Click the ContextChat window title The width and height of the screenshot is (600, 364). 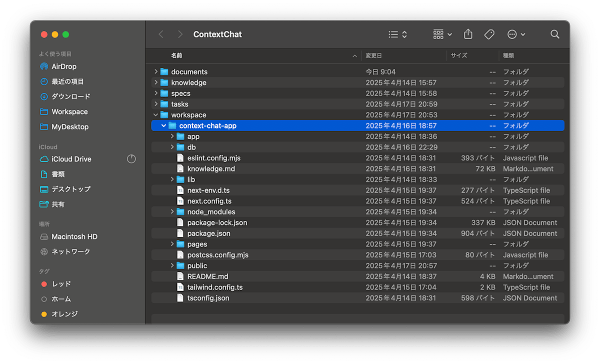point(217,34)
